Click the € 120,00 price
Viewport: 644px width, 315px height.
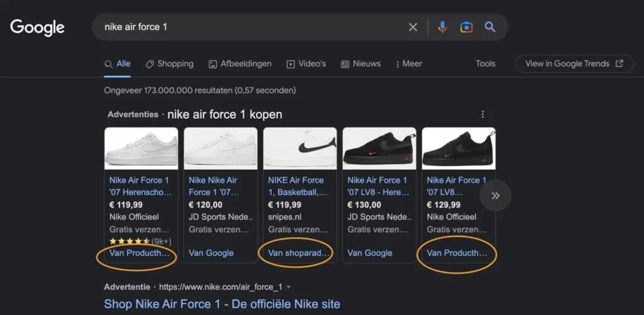[x=206, y=204]
